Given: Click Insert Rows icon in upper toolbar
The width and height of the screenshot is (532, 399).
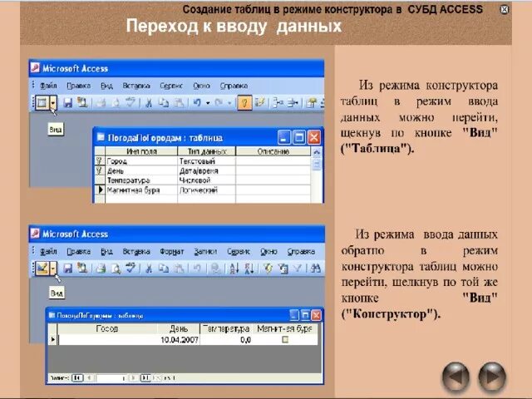Looking at the screenshot, I should click(278, 103).
